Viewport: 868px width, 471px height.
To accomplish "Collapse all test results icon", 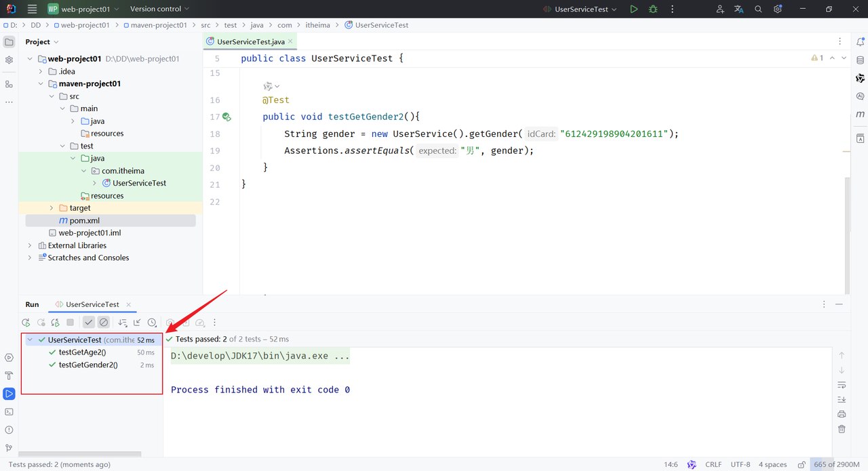I will tap(137, 323).
